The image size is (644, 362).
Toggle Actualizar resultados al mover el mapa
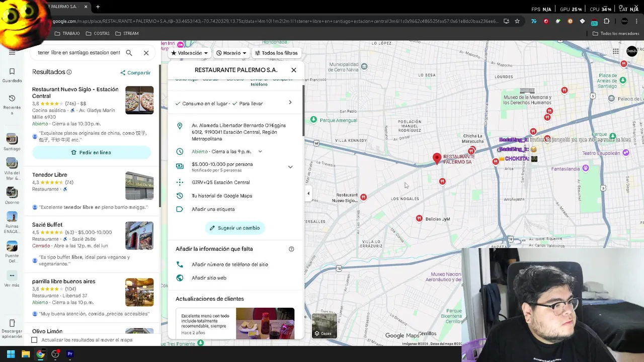pyautogui.click(x=34, y=340)
